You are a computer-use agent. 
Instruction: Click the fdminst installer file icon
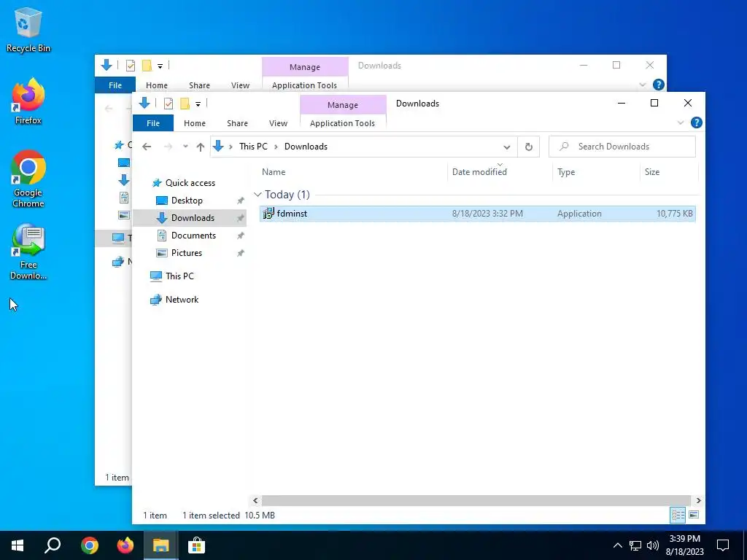[268, 214]
